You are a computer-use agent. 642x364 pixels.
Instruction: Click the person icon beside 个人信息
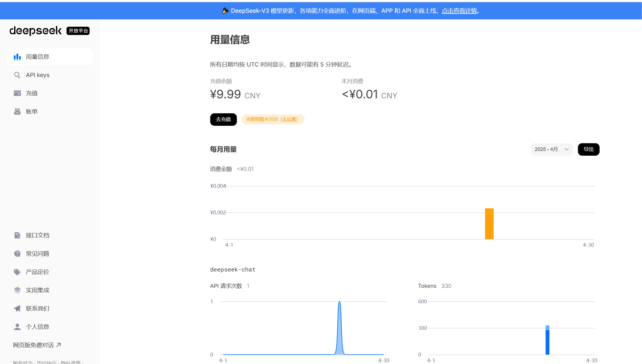(x=17, y=327)
